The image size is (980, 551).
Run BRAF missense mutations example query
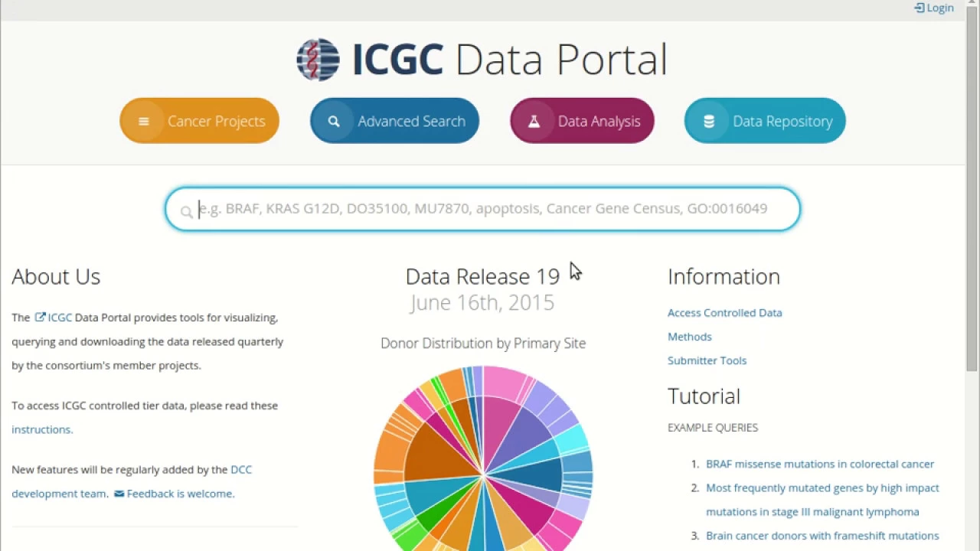pos(820,464)
